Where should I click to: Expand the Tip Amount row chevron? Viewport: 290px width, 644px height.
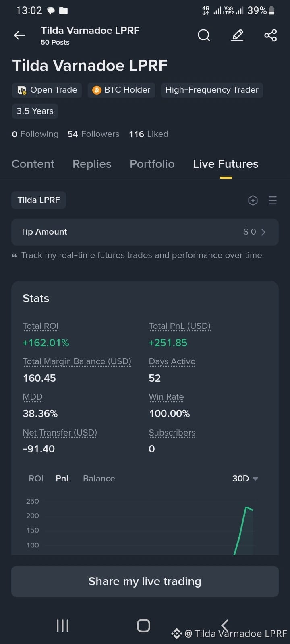[x=263, y=232]
